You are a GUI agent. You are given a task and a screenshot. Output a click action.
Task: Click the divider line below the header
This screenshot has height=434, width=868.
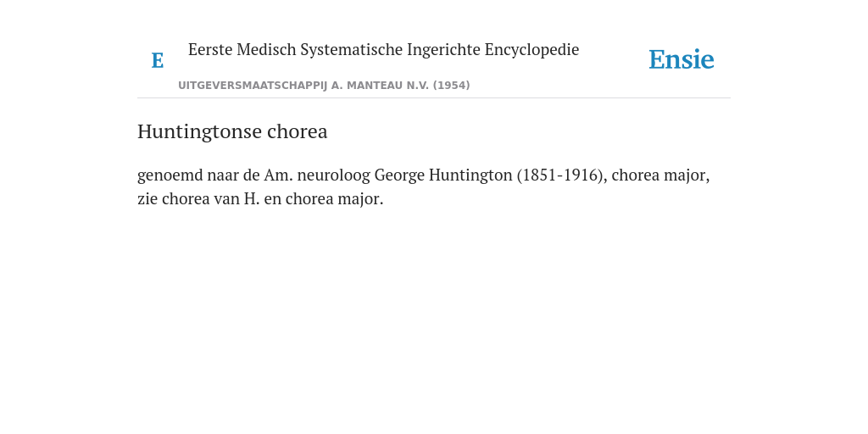coord(434,98)
